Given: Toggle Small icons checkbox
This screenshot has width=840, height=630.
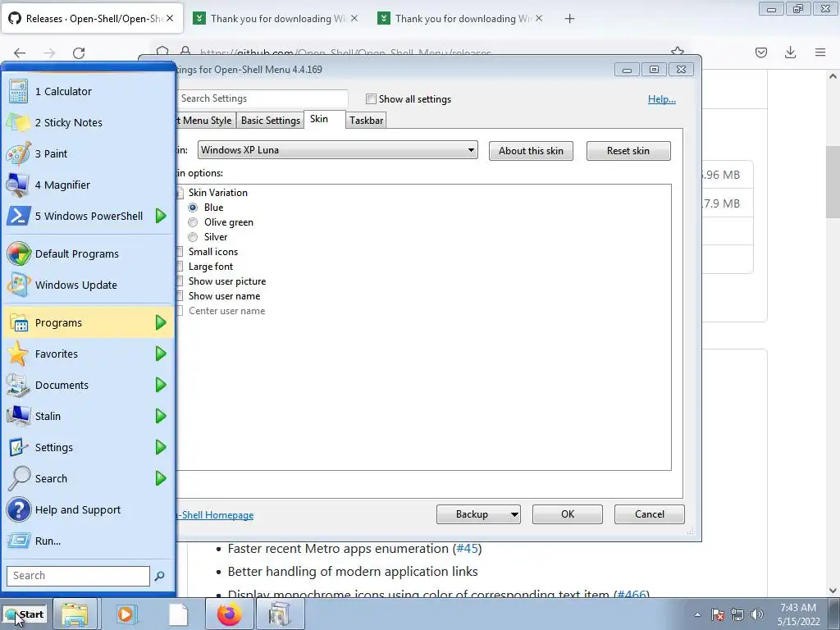Looking at the screenshot, I should tap(180, 252).
